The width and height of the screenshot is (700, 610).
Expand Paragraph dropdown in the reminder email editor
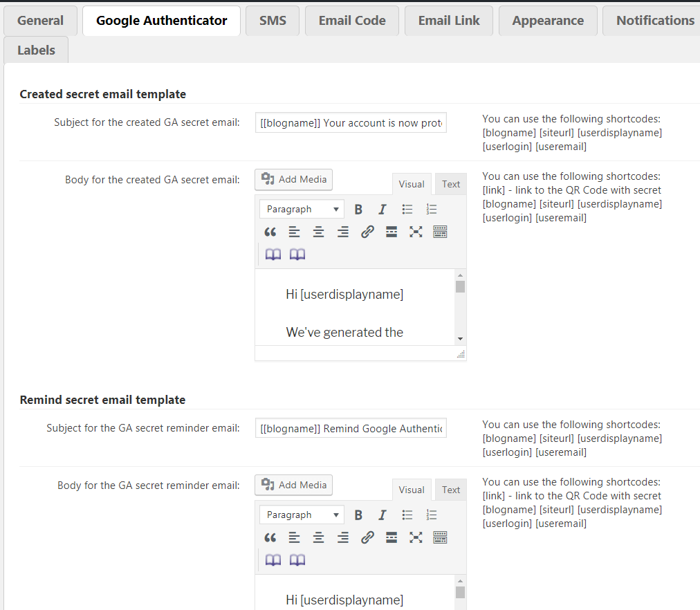click(302, 515)
